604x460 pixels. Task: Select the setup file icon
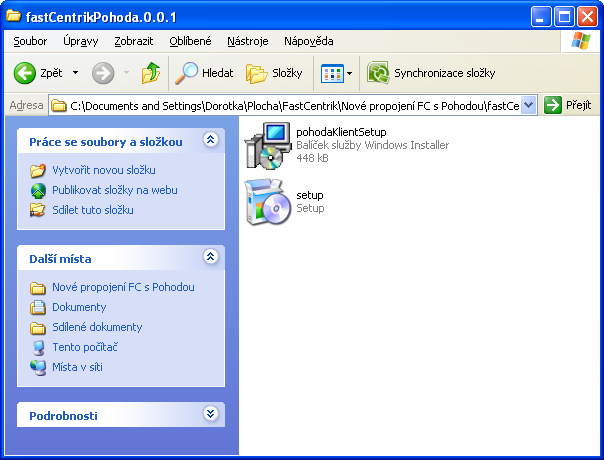click(268, 201)
